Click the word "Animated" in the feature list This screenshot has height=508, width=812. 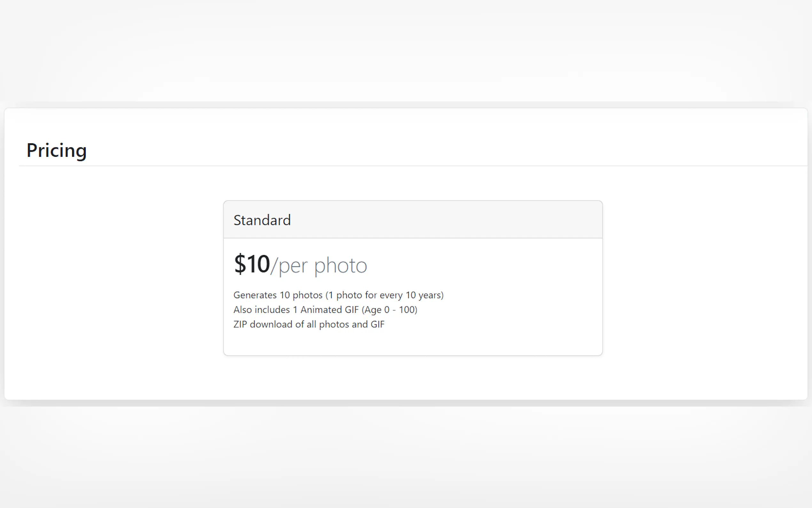[321, 310]
